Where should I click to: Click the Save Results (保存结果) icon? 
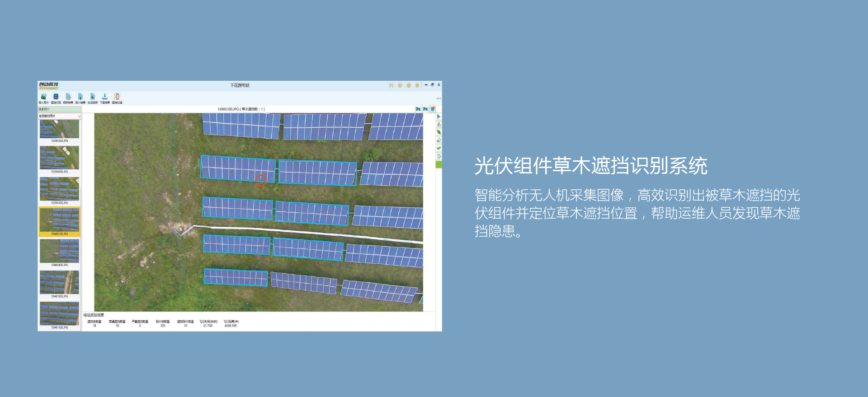(68, 97)
